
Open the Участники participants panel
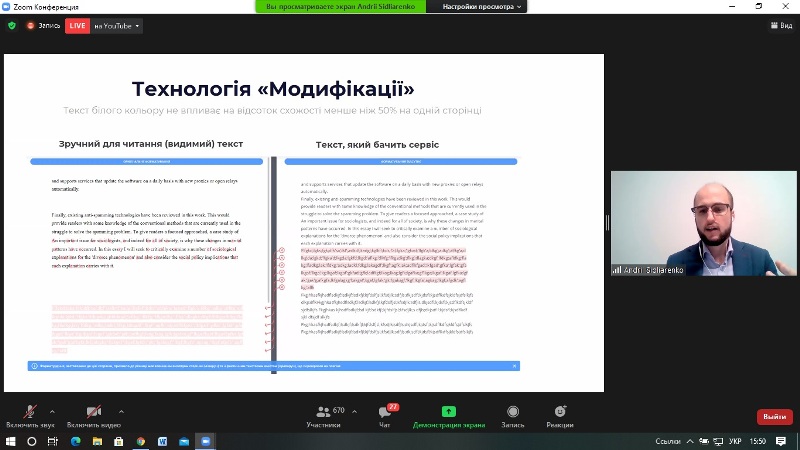324,416
